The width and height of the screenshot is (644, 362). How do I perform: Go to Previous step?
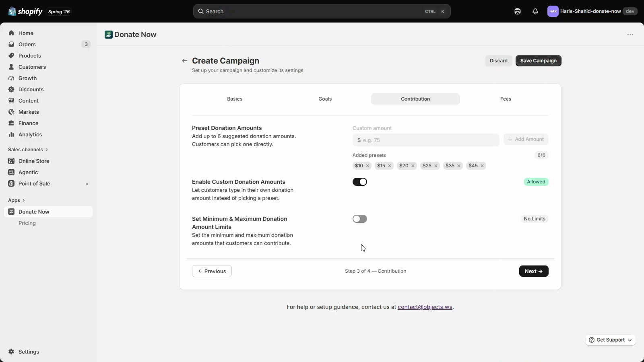click(x=212, y=271)
